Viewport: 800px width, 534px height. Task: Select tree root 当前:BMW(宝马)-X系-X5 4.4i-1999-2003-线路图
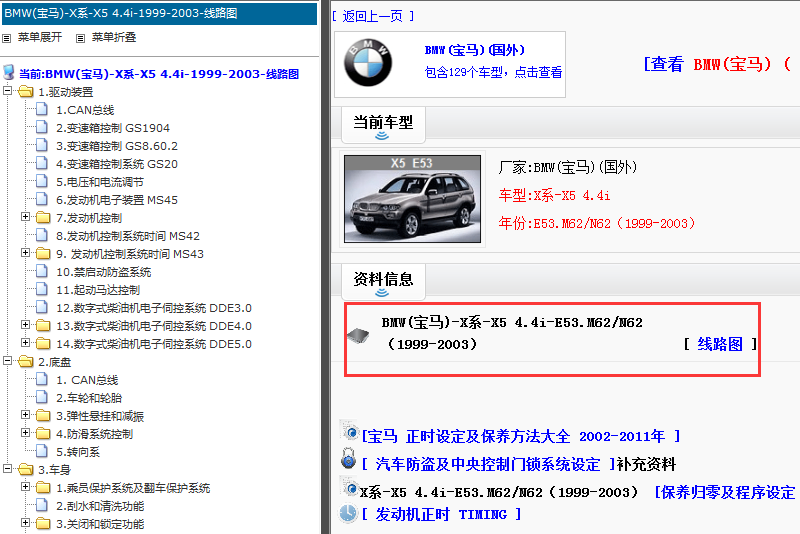click(x=159, y=74)
